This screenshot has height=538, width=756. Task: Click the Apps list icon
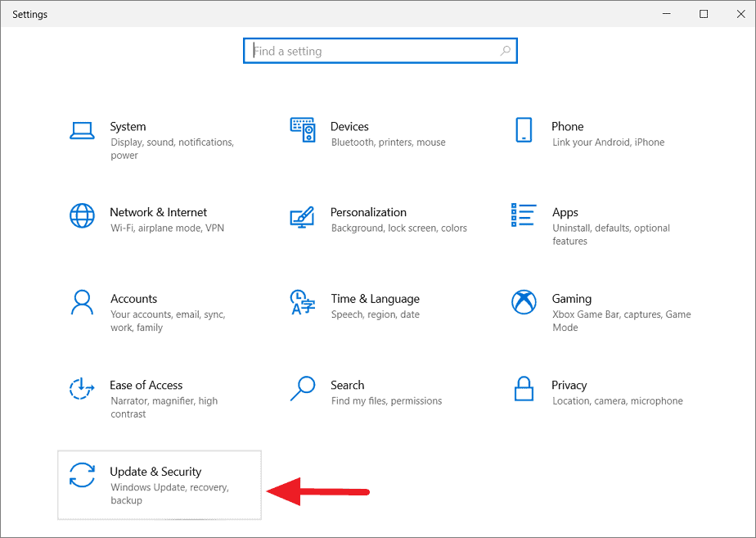(524, 215)
